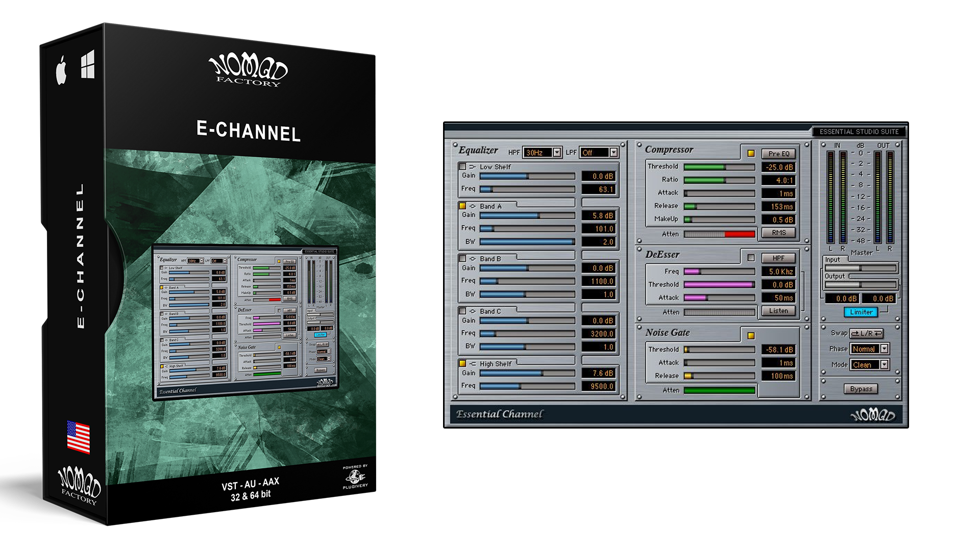Adjust the Low Shelf Gain slider
The height and width of the screenshot is (551, 980).
(x=527, y=176)
